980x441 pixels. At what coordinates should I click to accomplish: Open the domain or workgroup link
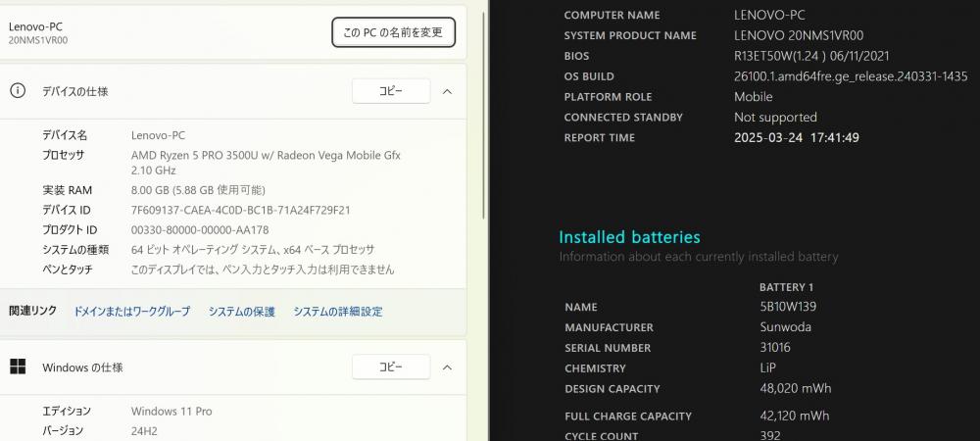[x=132, y=311]
